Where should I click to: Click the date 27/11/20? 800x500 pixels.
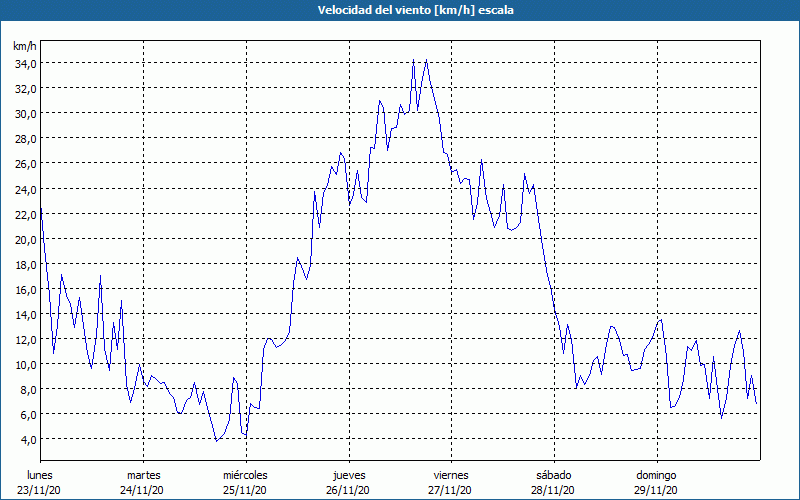click(450, 490)
